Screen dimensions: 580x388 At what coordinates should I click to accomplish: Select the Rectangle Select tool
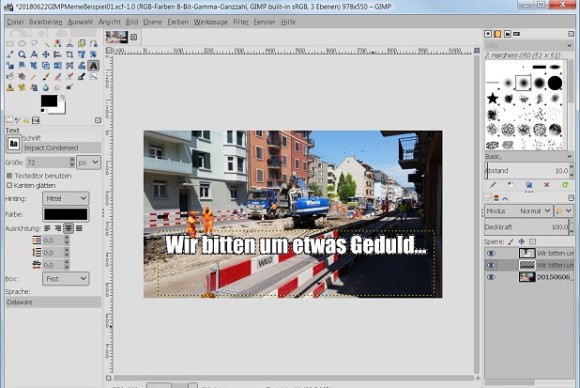[10, 44]
